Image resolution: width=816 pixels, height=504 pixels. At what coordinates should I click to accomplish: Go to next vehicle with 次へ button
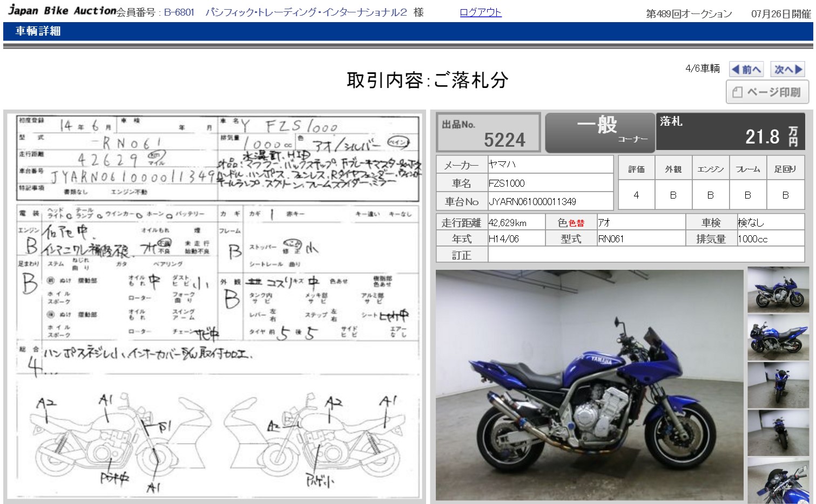[787, 69]
